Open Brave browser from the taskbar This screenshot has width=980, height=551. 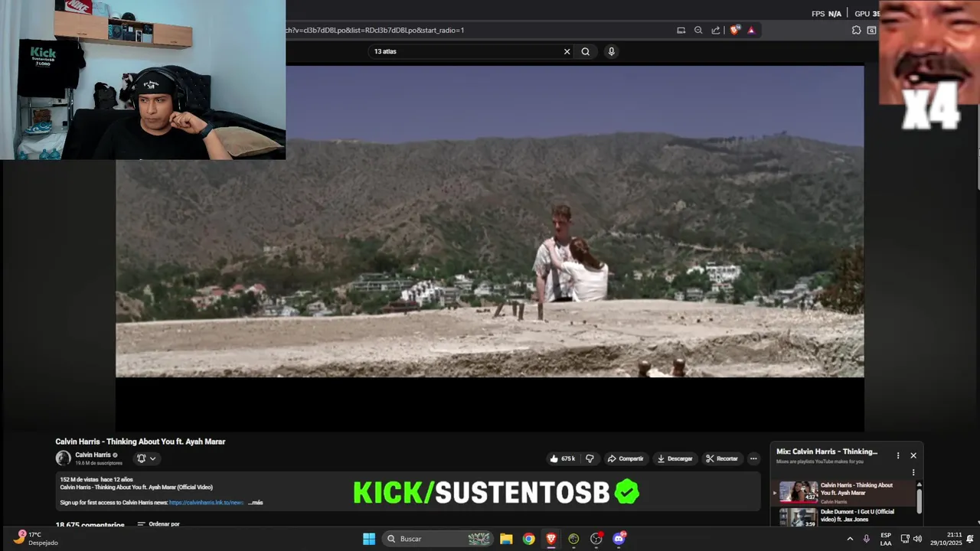pos(551,539)
